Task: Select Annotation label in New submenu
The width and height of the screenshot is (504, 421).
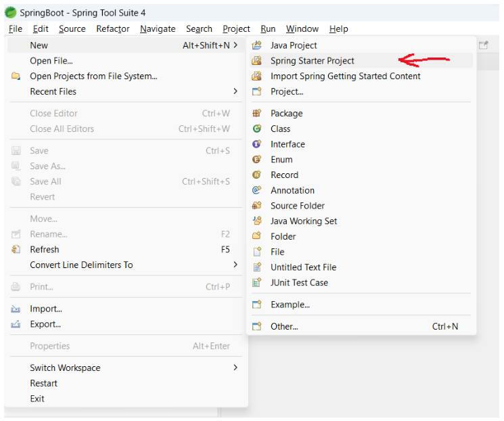Action: [x=292, y=190]
